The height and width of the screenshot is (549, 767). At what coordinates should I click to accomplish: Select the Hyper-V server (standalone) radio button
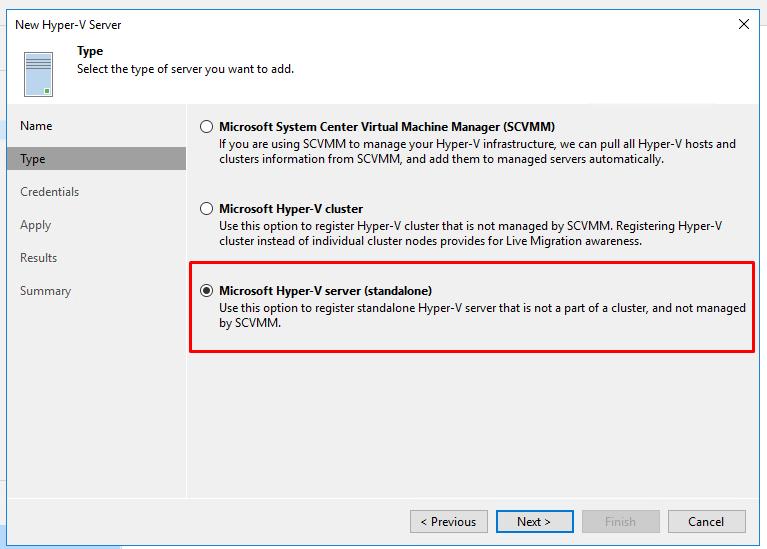coord(206,291)
